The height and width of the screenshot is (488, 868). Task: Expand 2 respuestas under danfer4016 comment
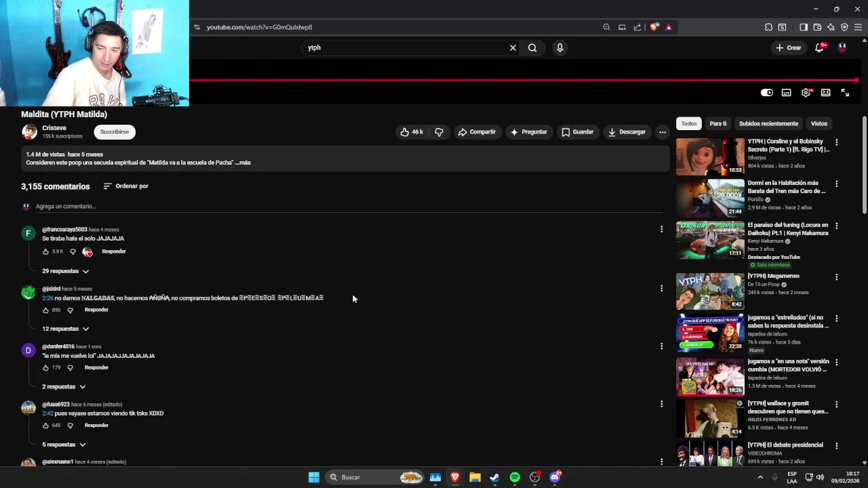click(x=64, y=386)
